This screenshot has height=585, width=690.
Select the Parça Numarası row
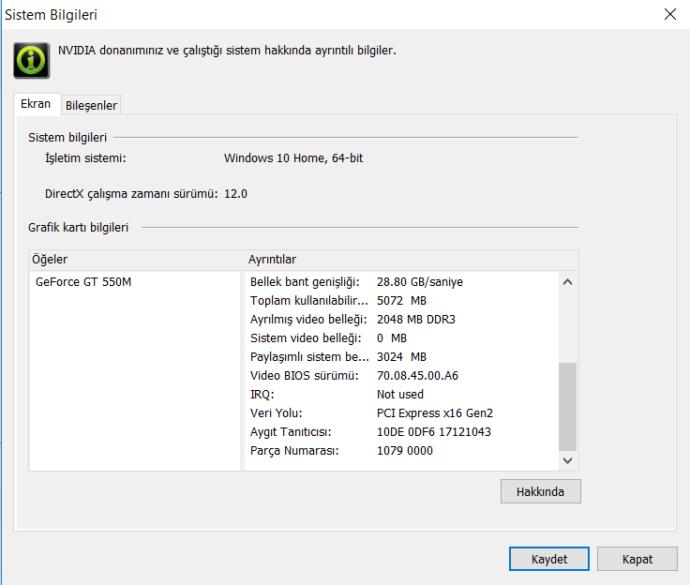click(x=401, y=451)
